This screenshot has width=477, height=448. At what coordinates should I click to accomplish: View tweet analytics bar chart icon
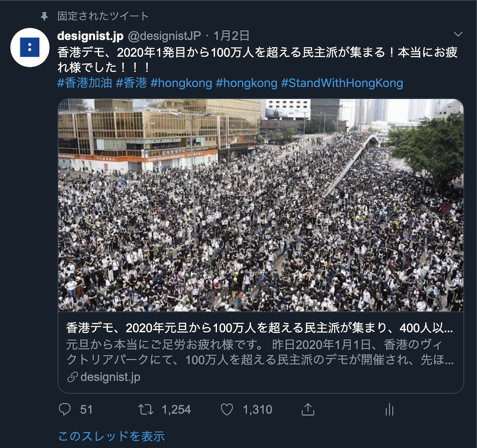coord(389,409)
